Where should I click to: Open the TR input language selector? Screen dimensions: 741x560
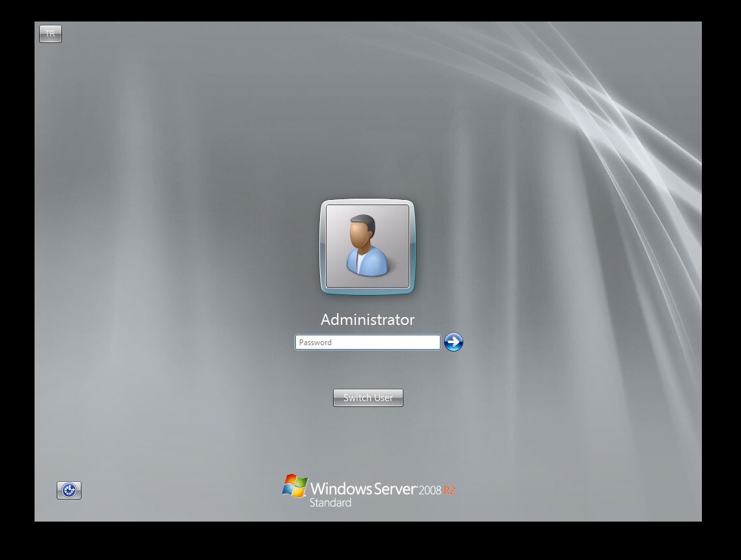point(50,34)
